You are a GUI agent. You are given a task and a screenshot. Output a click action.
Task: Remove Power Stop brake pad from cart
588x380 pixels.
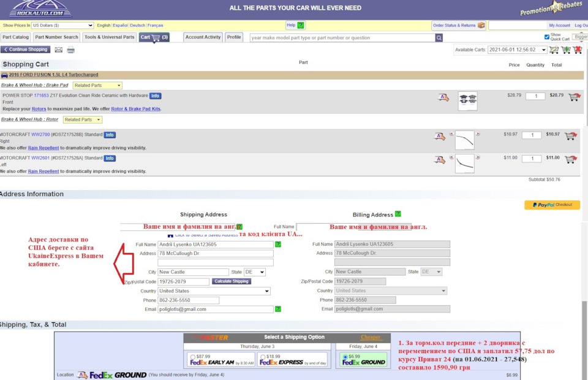tap(574, 97)
